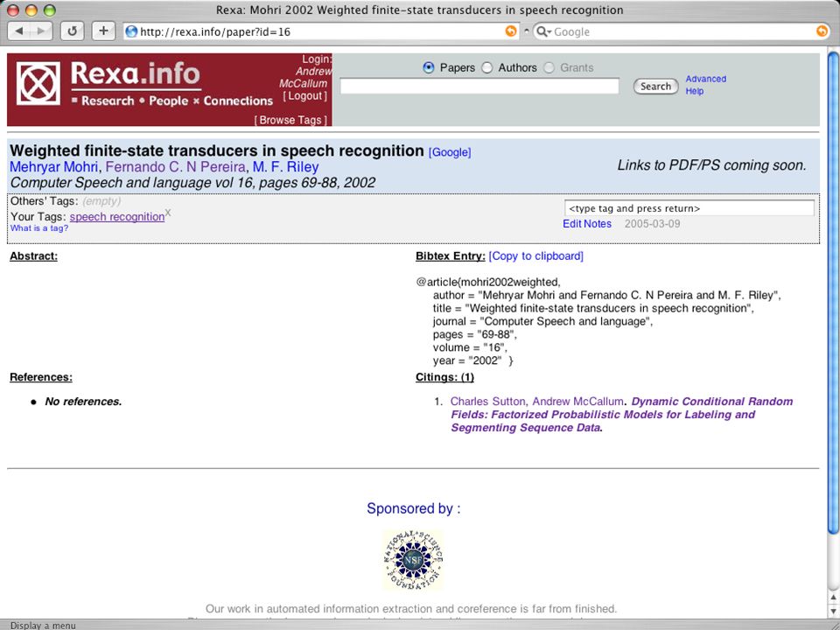Click the '@article{mohri2002weighted,' bibtex line

pyautogui.click(x=488, y=282)
